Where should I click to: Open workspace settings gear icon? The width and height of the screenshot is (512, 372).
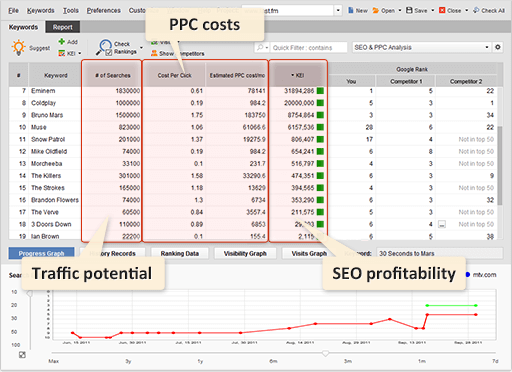(x=498, y=47)
